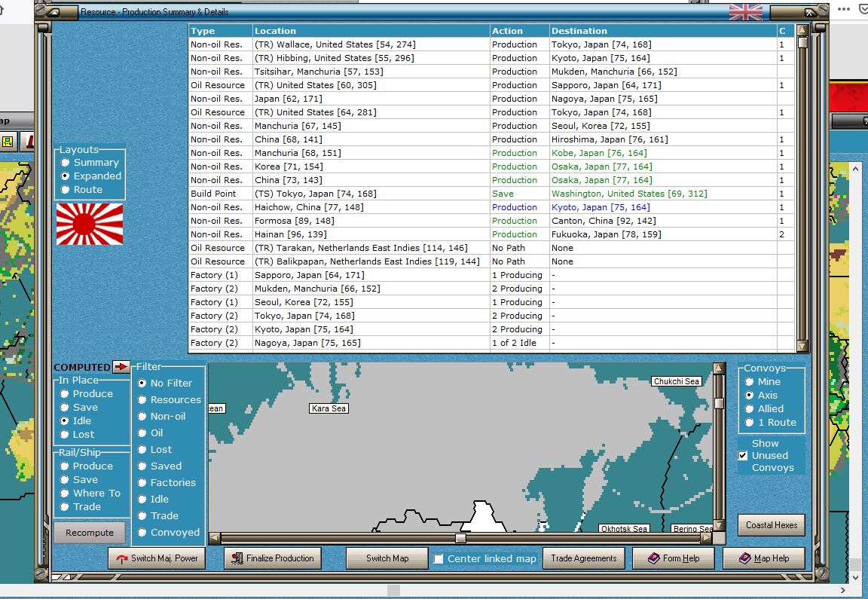
Task: Select Rail/Ship Produce option
Action: [65, 466]
